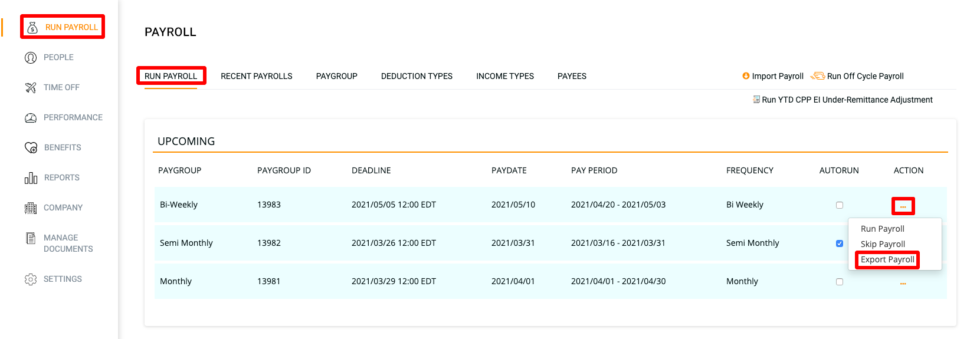The height and width of the screenshot is (339, 980).
Task: Click paydate 2021/04/01
Action: point(513,281)
